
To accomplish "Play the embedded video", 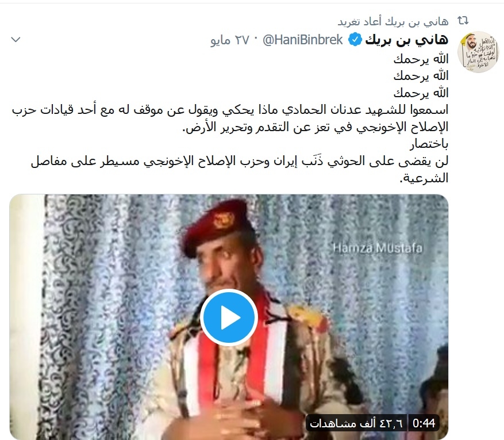I will pos(229,317).
